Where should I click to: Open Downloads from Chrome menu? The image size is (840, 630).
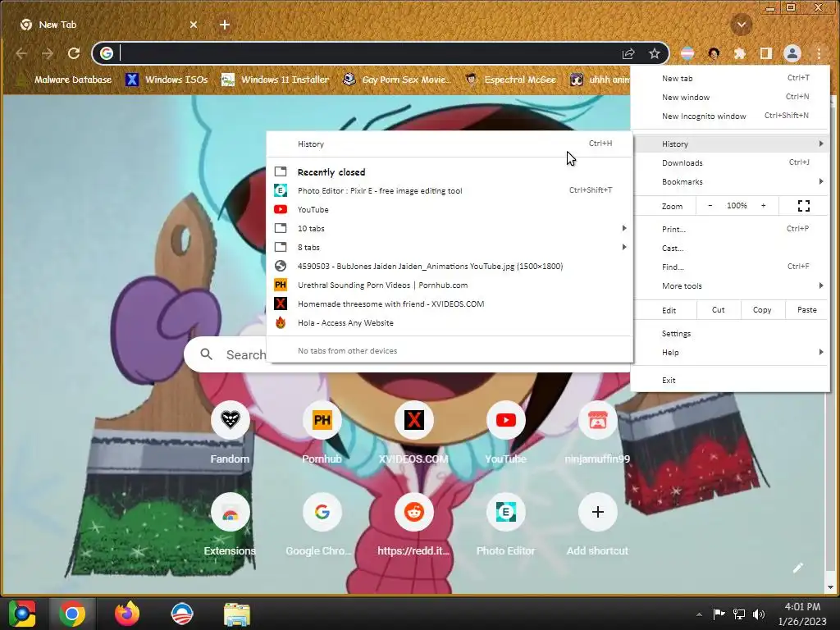pos(730,163)
